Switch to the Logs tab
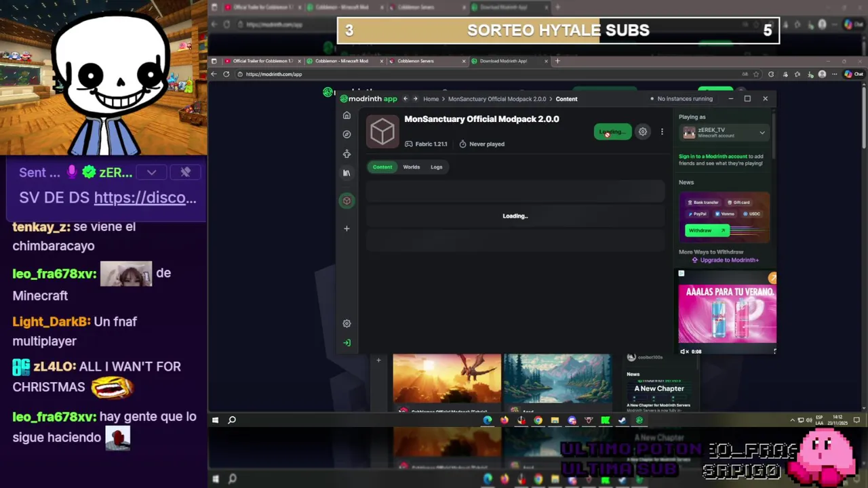 [437, 167]
